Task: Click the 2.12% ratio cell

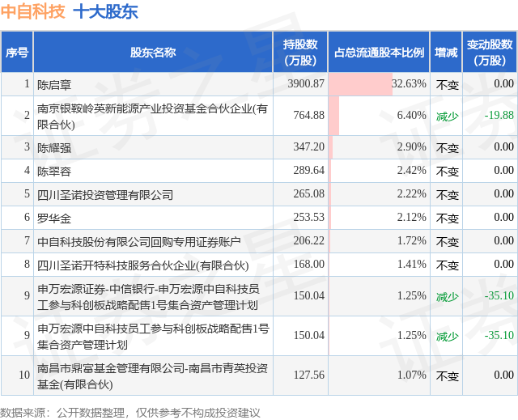Action: point(379,218)
